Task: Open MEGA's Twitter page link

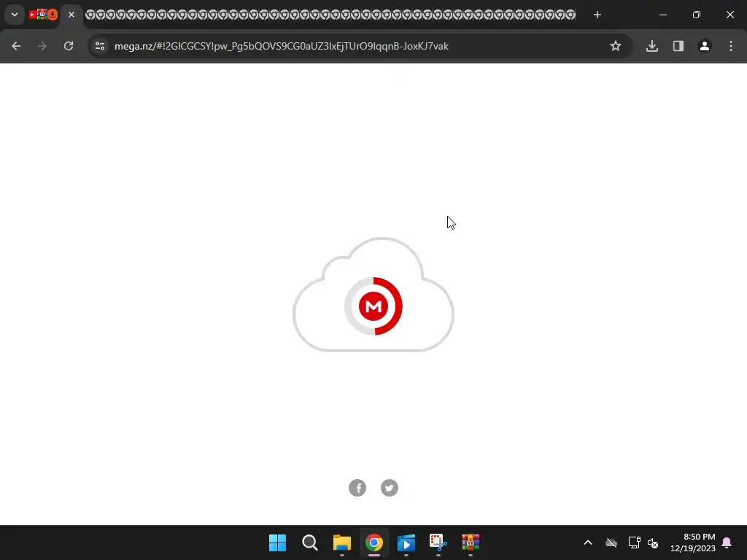Action: click(x=390, y=488)
